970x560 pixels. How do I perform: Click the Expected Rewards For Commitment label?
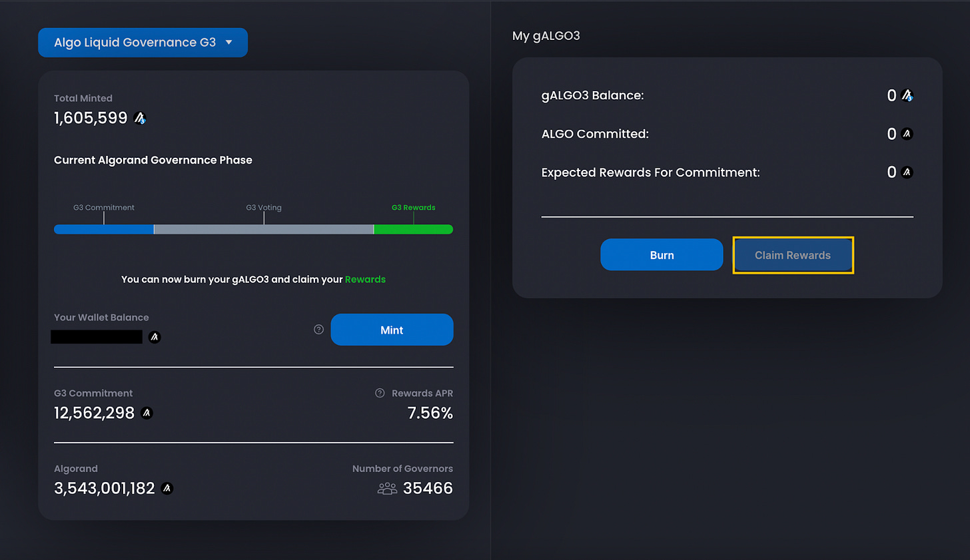(651, 172)
